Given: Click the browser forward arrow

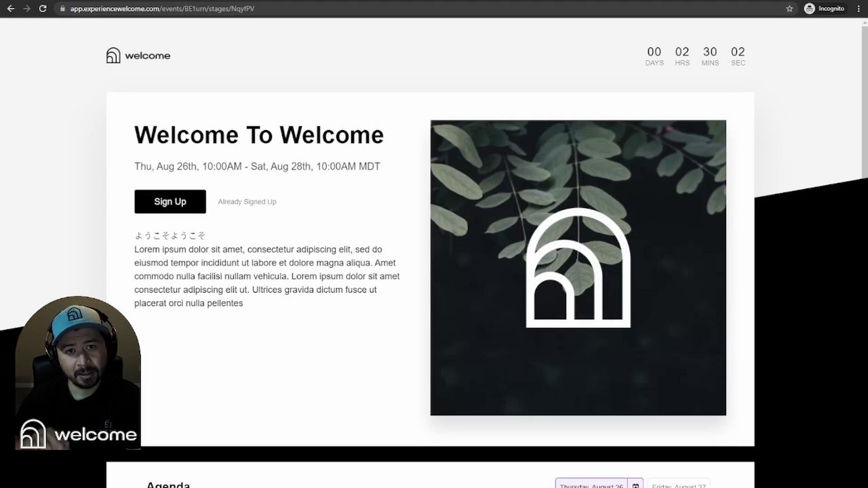Looking at the screenshot, I should tap(26, 9).
